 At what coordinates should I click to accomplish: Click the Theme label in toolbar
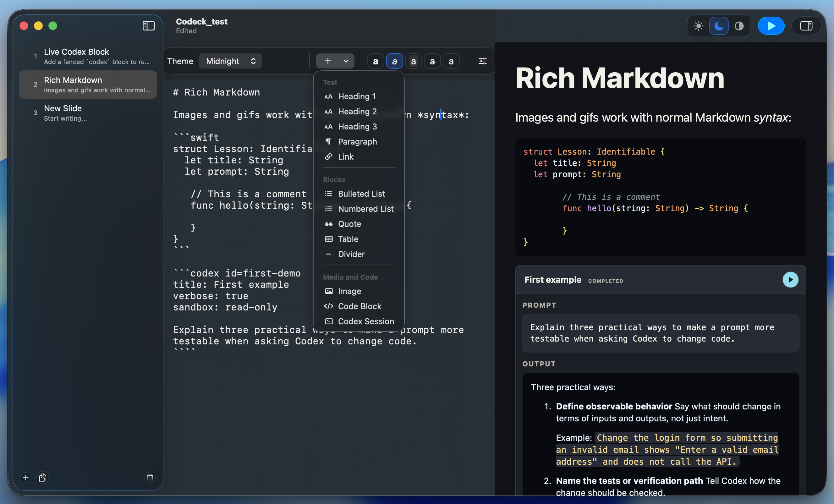[180, 61]
